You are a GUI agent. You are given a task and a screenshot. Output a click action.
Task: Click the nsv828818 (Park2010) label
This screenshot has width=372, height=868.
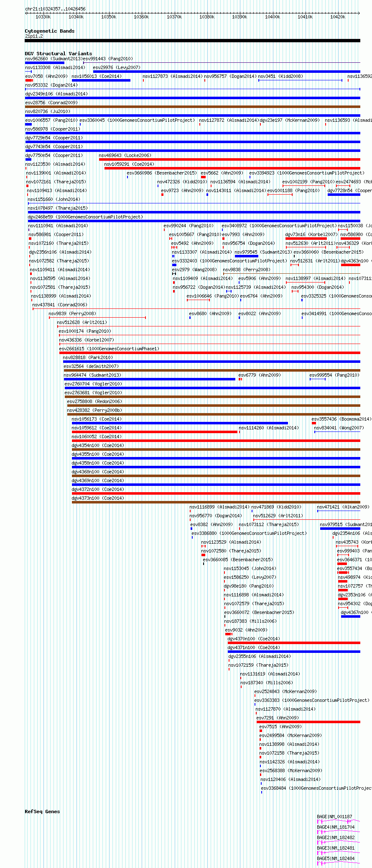(88, 358)
